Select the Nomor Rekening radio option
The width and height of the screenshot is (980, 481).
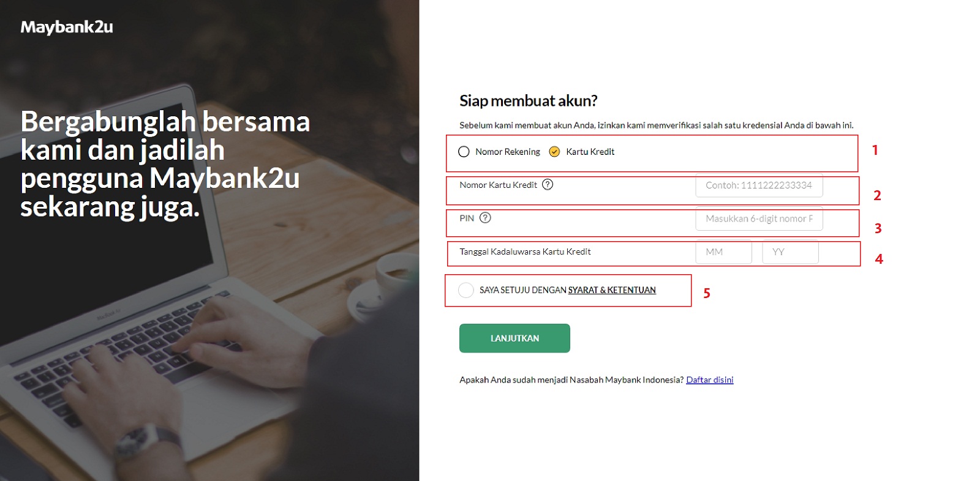pyautogui.click(x=464, y=152)
